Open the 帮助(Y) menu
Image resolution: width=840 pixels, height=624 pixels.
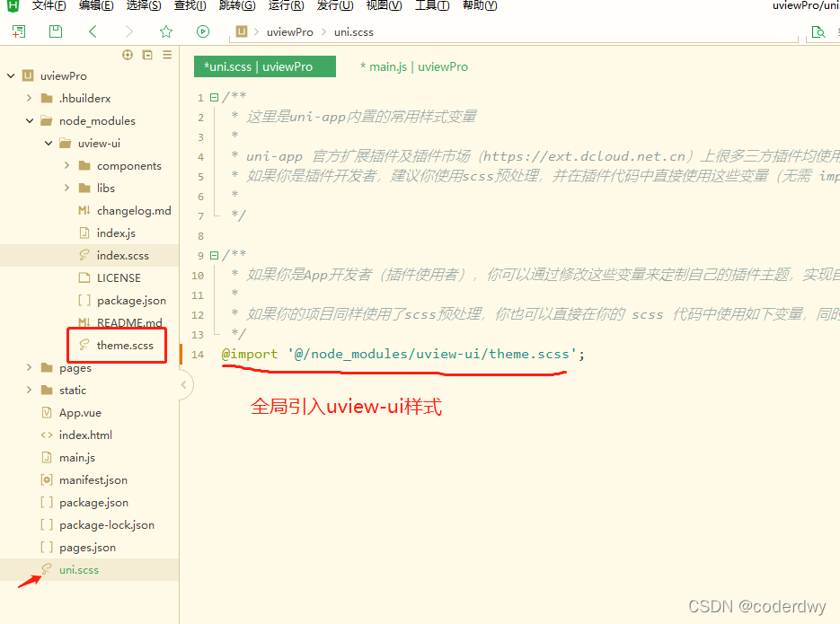(x=480, y=6)
